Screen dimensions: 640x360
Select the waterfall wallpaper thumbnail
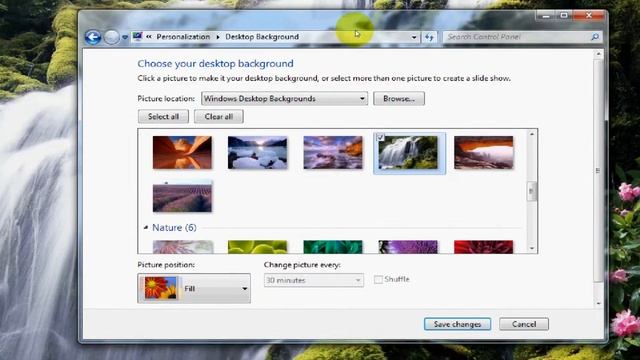coord(408,153)
